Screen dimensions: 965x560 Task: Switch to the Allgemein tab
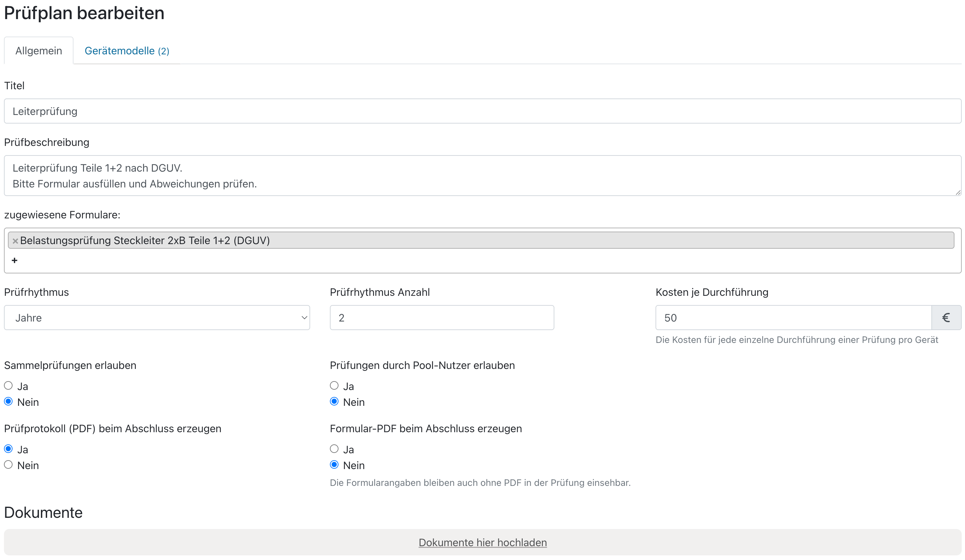pyautogui.click(x=39, y=50)
